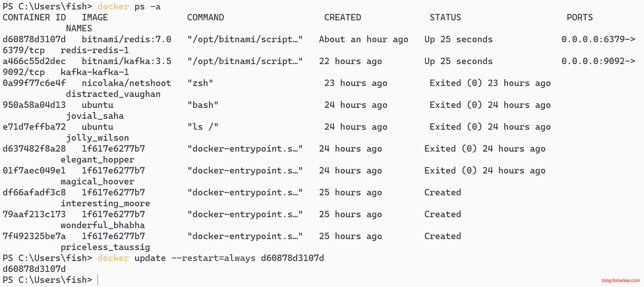Viewport: 644px width, 287px height.
Task: Click the container name priceless_taussig
Action: coord(105,247)
